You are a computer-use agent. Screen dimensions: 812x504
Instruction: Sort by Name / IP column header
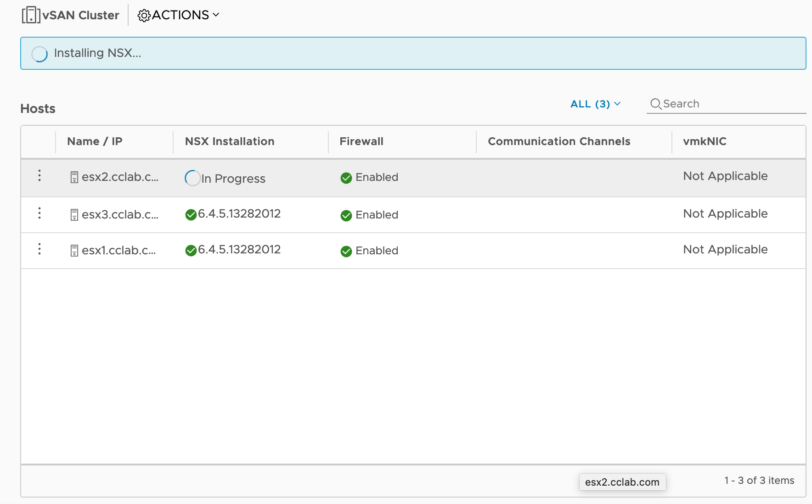[95, 141]
